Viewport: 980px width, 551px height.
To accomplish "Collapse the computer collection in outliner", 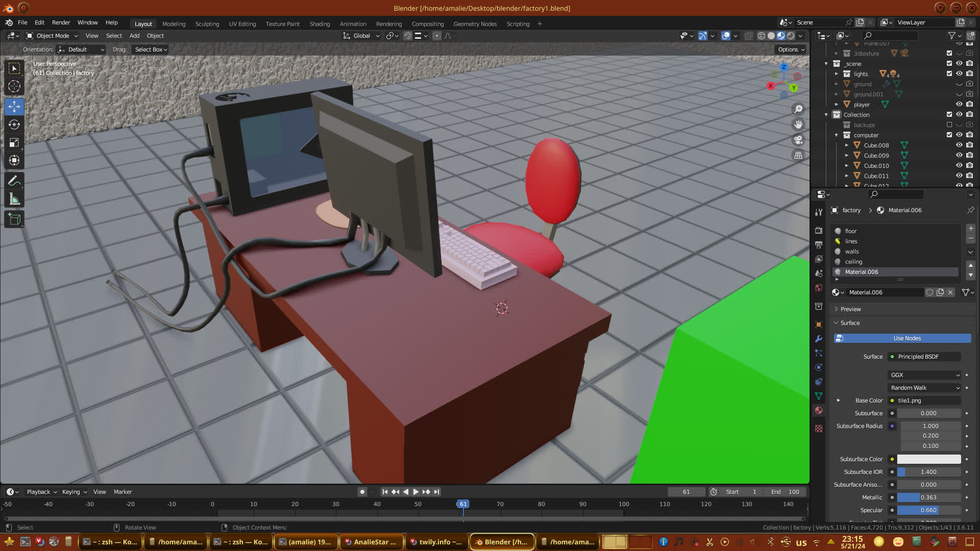I will [837, 135].
